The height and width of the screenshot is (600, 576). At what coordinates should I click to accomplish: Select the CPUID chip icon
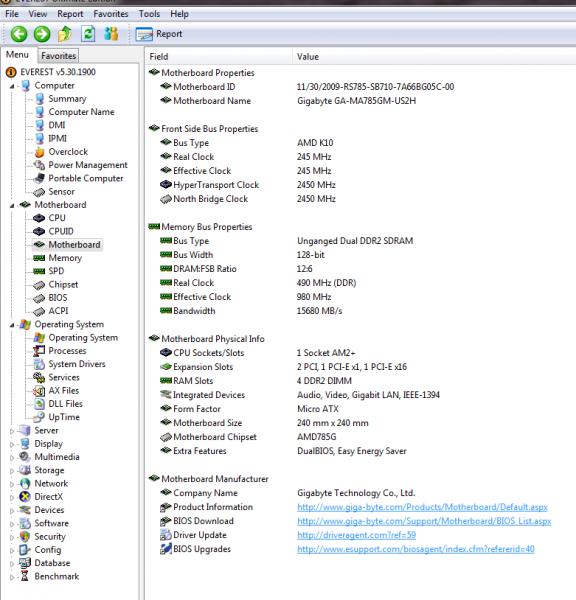(x=39, y=232)
